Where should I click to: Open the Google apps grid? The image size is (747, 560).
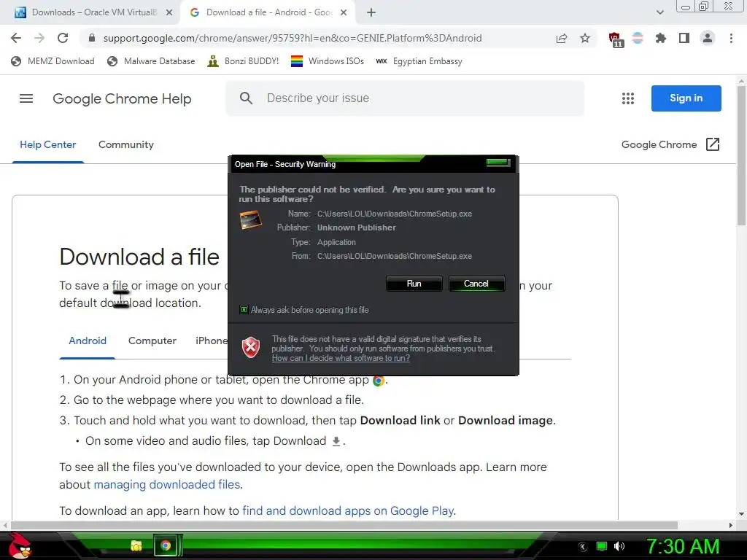click(x=628, y=98)
